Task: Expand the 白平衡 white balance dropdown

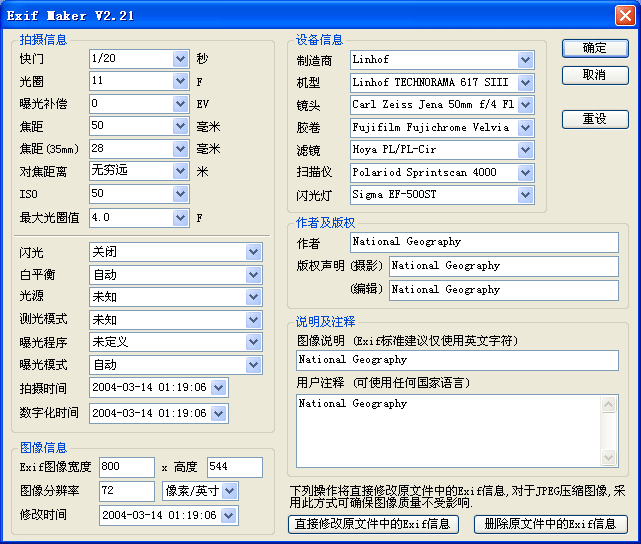Action: pos(253,275)
